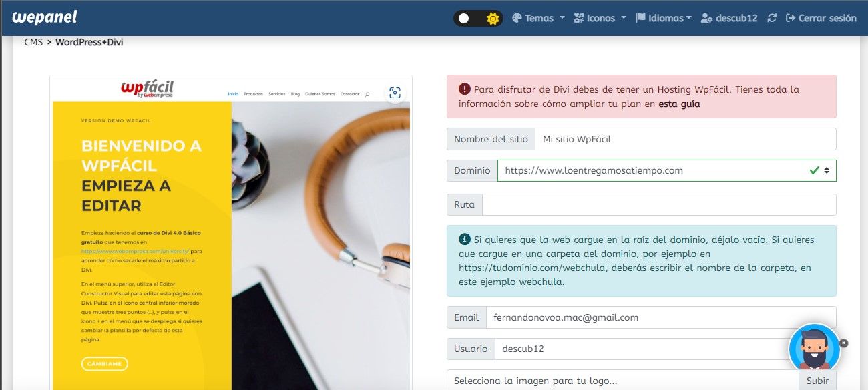Screen dimensions: 868x390
Task: Open the descub12 user account
Action: click(x=729, y=18)
